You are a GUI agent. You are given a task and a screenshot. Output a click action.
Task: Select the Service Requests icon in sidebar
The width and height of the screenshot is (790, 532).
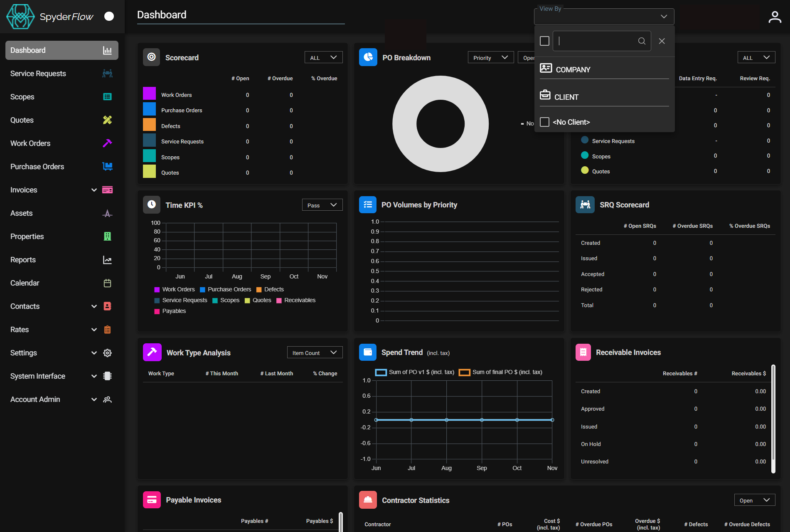(x=107, y=73)
